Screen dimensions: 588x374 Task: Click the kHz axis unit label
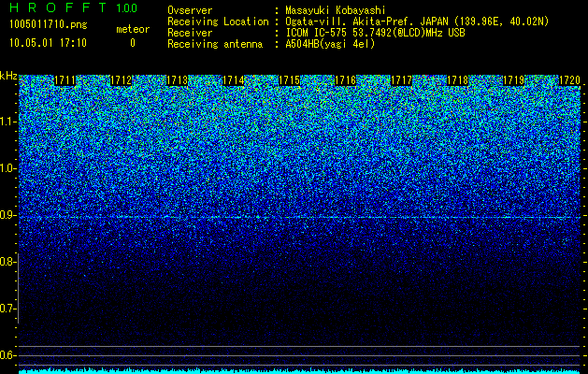click(x=8, y=77)
